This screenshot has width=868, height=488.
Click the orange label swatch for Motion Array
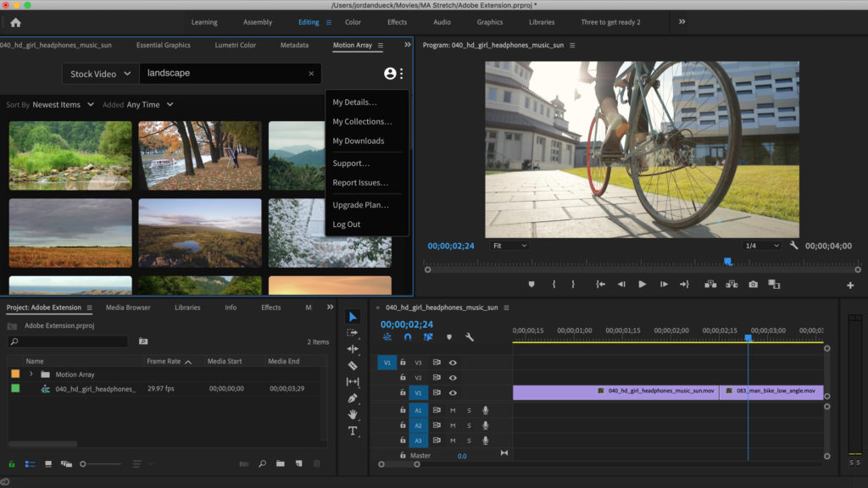(15, 374)
